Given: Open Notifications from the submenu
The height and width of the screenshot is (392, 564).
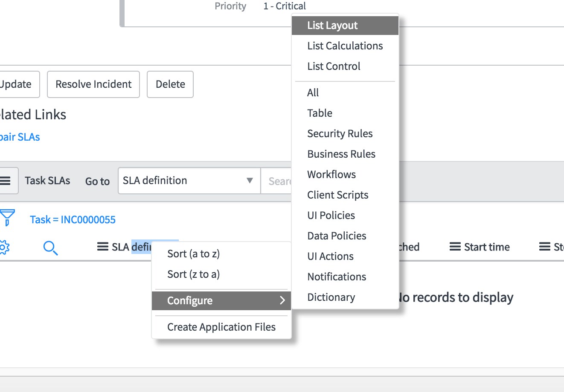Looking at the screenshot, I should tap(345, 277).
